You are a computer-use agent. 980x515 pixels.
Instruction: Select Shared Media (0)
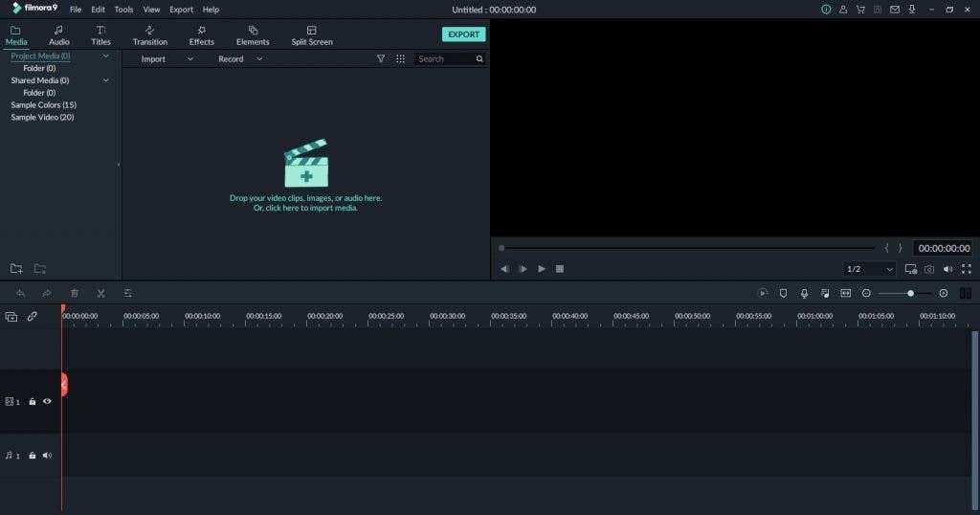(x=40, y=80)
